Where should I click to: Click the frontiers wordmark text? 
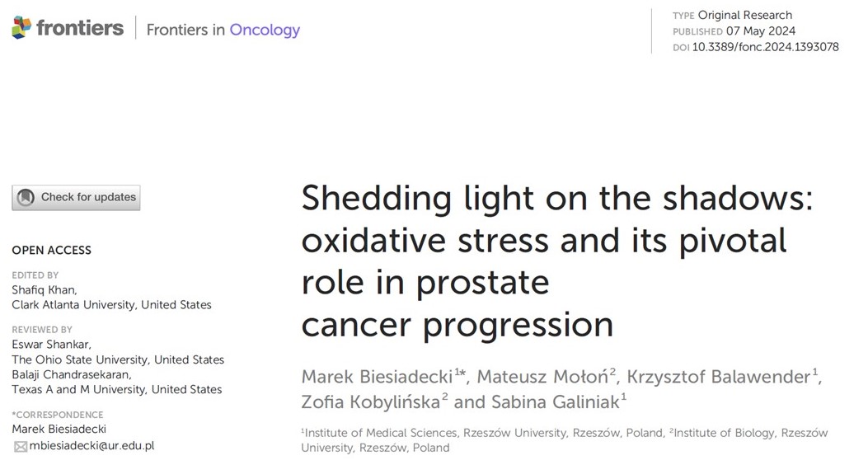point(79,28)
